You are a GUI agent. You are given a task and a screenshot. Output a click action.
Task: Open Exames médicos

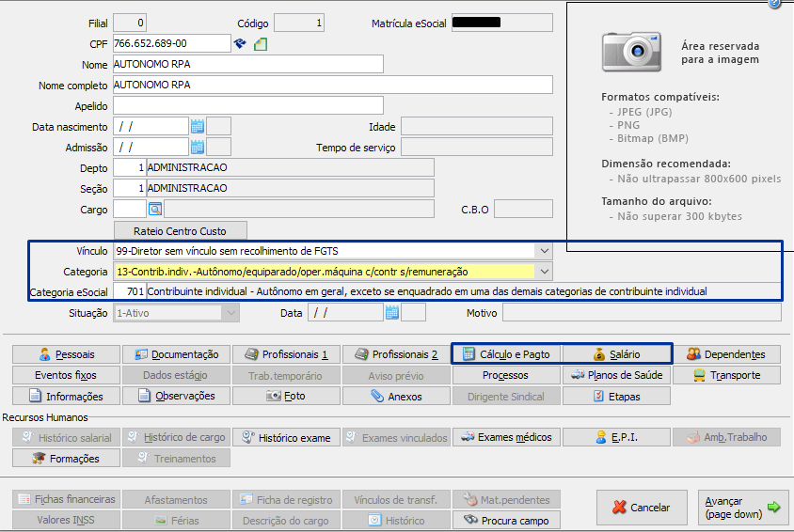tap(506, 437)
